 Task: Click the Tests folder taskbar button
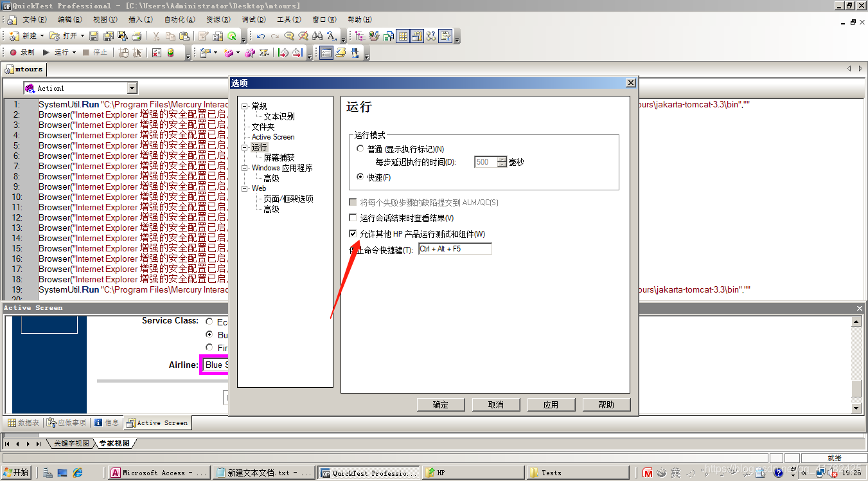tap(577, 473)
